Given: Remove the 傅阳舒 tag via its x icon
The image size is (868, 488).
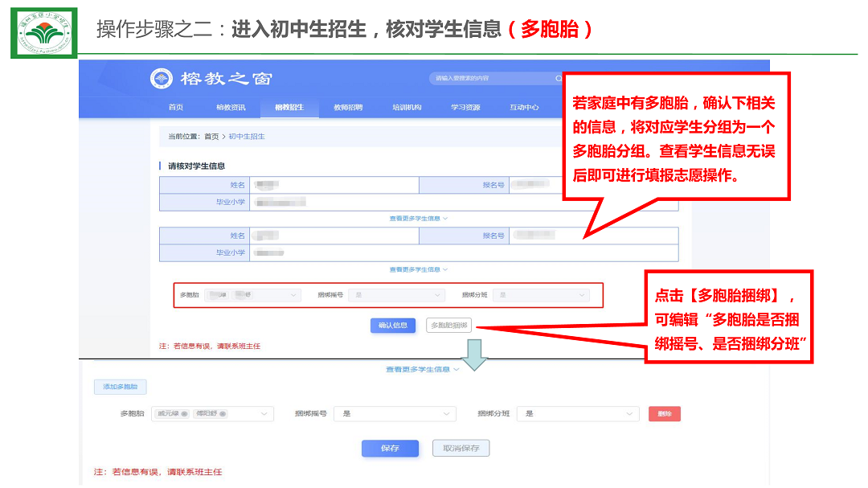Looking at the screenshot, I should 223,414.
